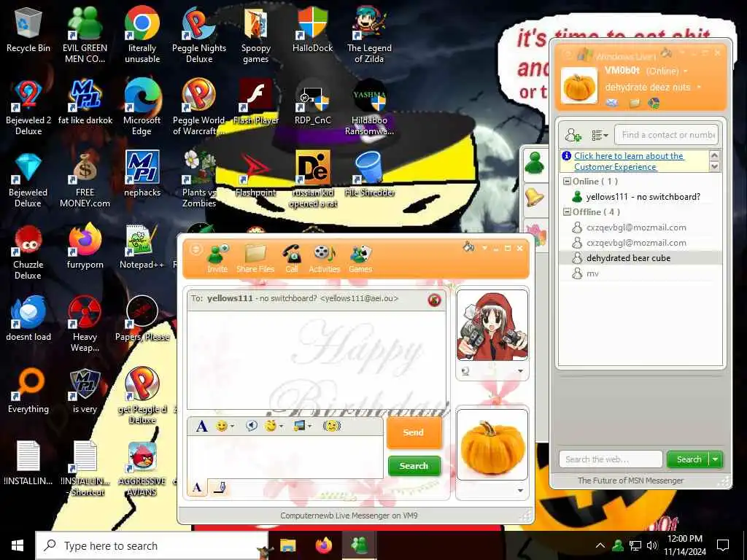Select the dehydrated bear cube contact
747x560 pixels.
click(639, 258)
